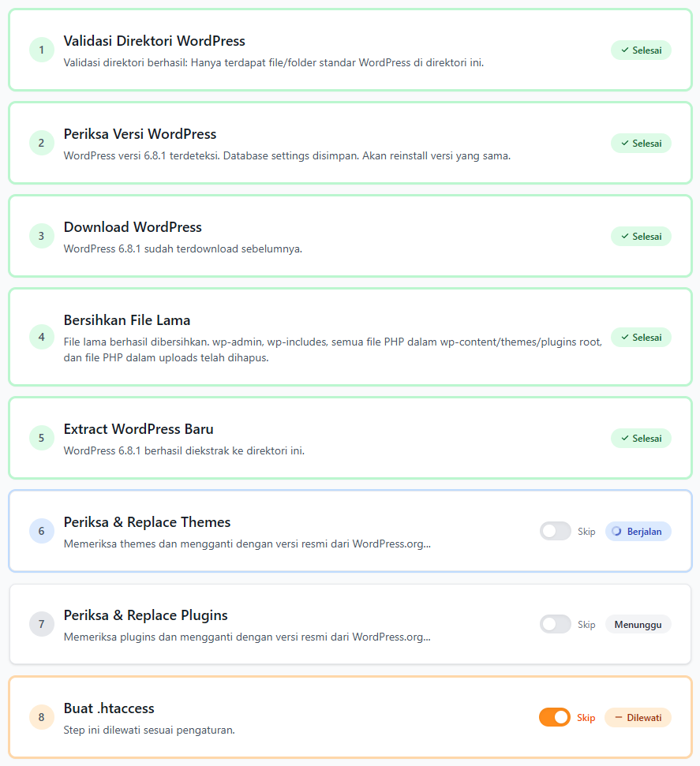This screenshot has width=700, height=766.
Task: Select the Bersihkan File Lama title
Action: [x=127, y=320]
